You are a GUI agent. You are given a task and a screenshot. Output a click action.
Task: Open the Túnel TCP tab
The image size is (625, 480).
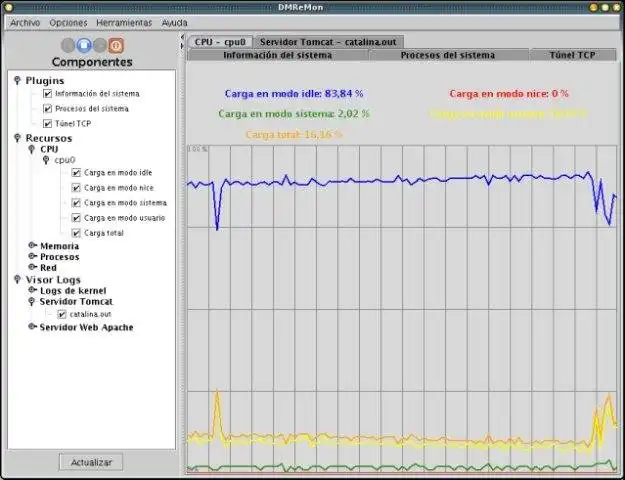[572, 55]
